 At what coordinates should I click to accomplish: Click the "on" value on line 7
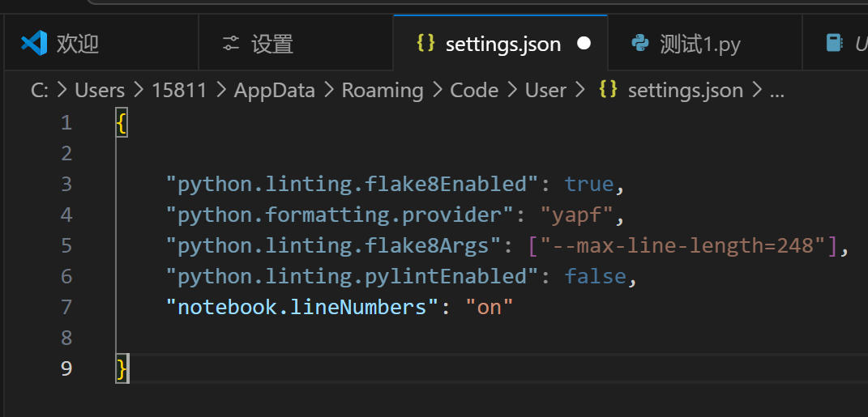(x=490, y=307)
